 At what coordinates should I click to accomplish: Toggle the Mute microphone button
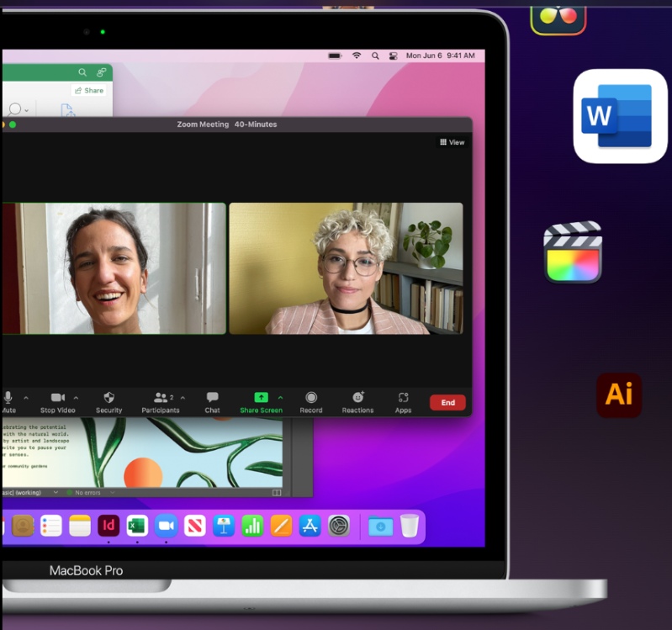[8, 398]
